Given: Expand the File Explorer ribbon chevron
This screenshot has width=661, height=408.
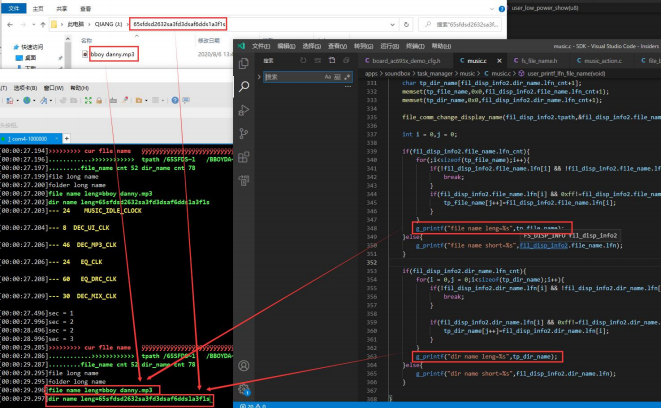Looking at the screenshot, I should point(492,8).
